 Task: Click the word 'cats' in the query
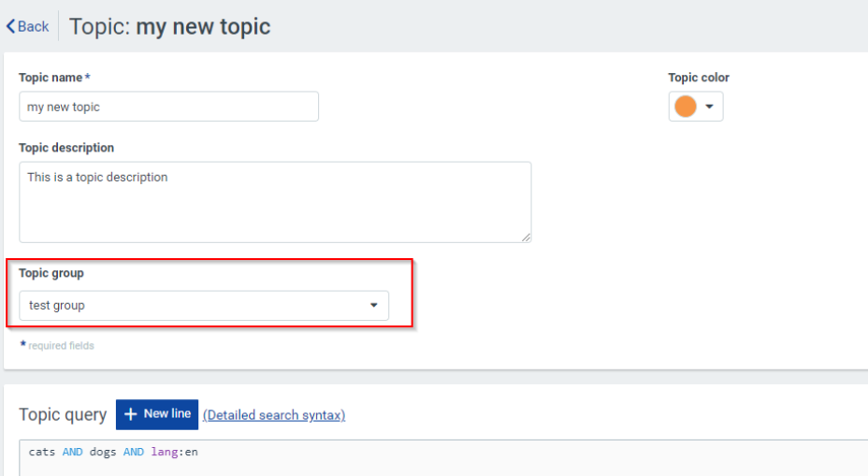coord(42,453)
